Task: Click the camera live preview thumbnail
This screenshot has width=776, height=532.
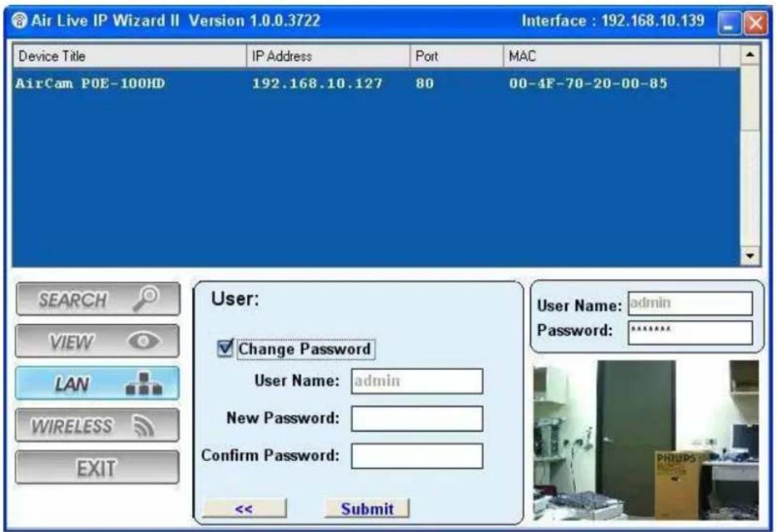Action: coord(646,440)
